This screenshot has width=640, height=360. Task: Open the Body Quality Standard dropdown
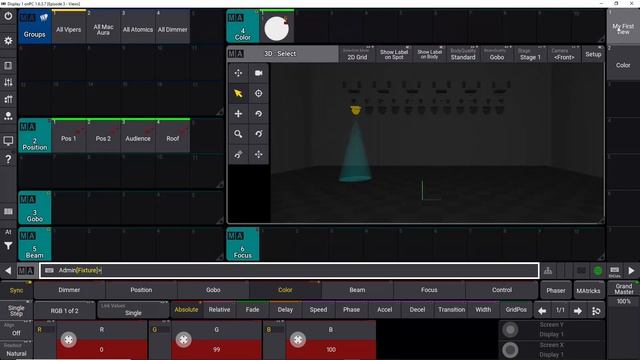463,54
